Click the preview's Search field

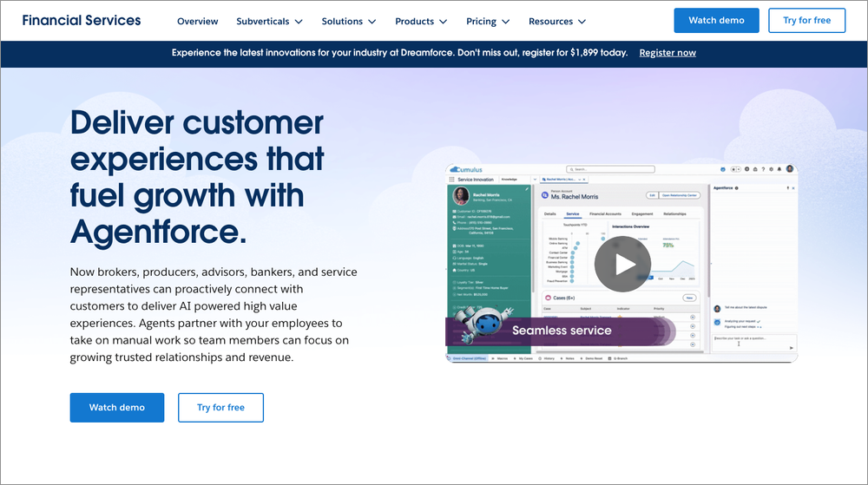(x=610, y=169)
